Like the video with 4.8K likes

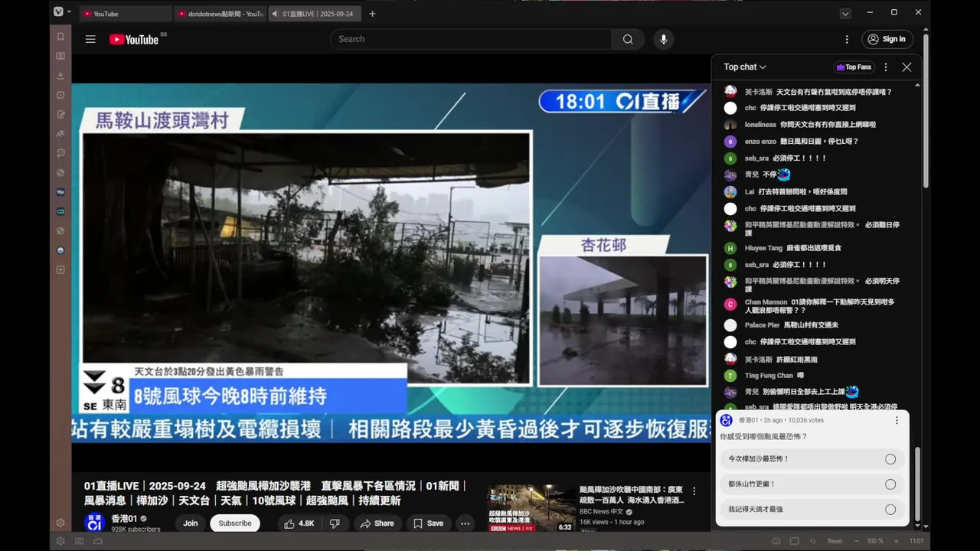point(299,523)
